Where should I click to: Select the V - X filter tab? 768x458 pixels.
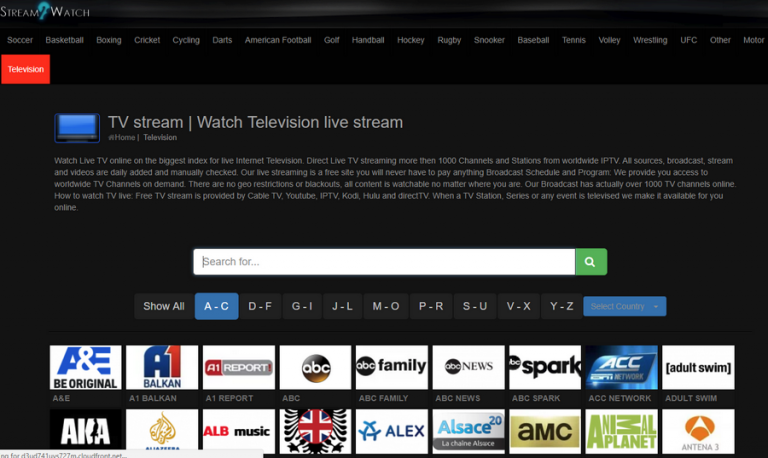coord(519,306)
